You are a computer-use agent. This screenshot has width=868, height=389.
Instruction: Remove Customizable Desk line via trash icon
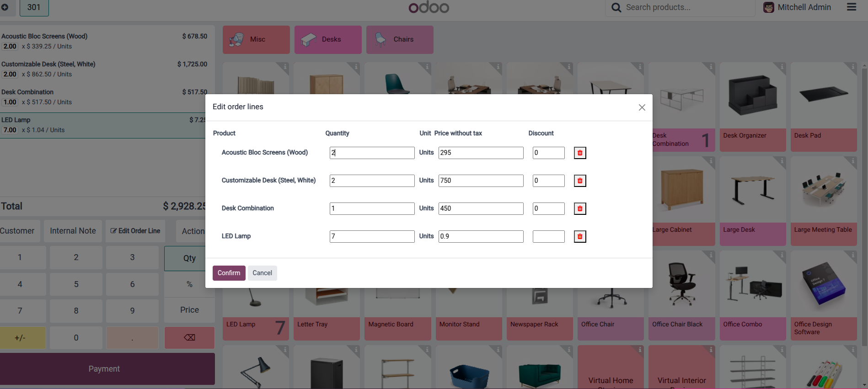[580, 181]
